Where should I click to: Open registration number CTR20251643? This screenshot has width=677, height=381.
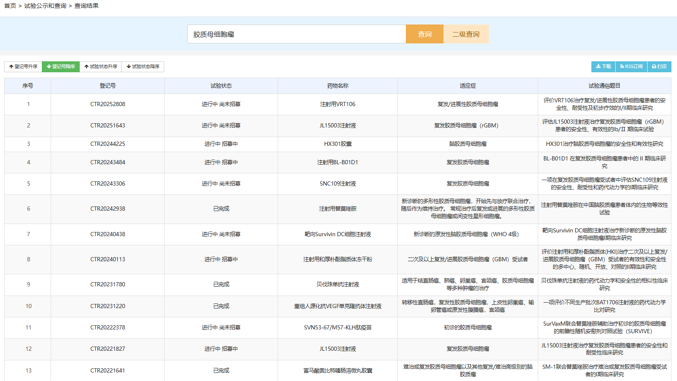coord(108,126)
